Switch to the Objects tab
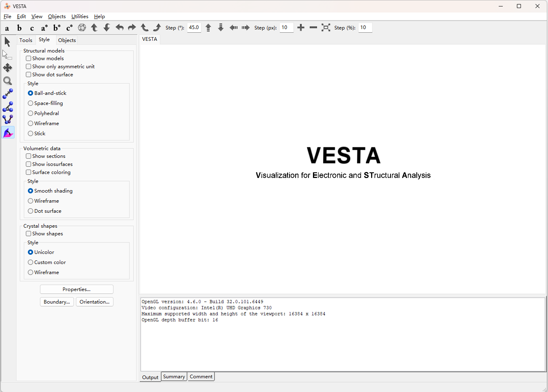Image resolution: width=548 pixels, height=392 pixels. pyautogui.click(x=67, y=40)
